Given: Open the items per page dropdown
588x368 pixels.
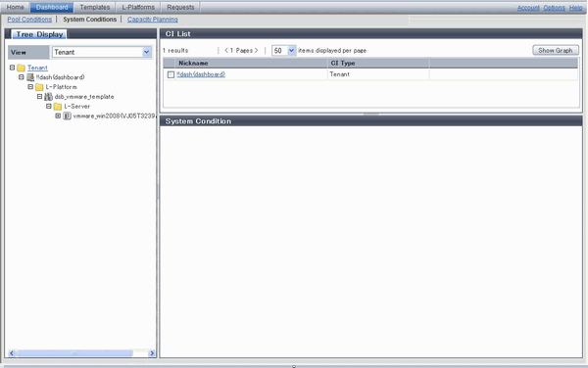Looking at the screenshot, I should click(291, 51).
